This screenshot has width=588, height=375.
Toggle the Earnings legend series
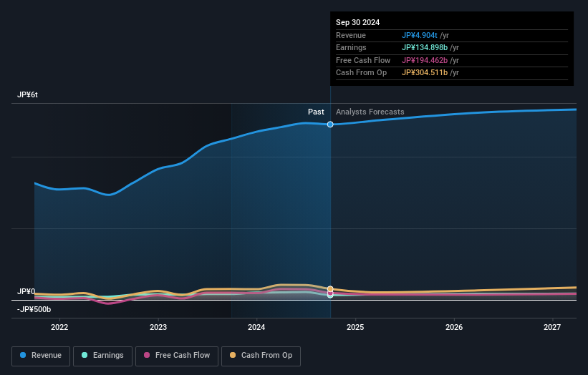pyautogui.click(x=102, y=356)
